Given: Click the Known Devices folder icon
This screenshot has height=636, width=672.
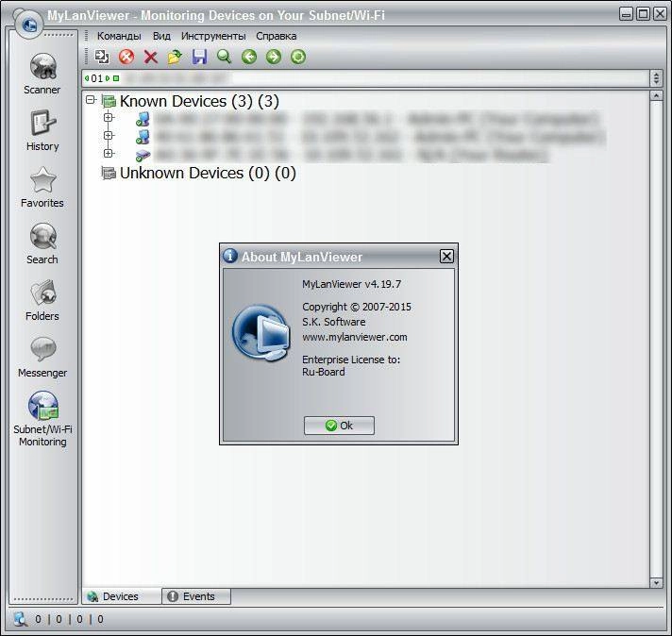Looking at the screenshot, I should click(x=109, y=102).
